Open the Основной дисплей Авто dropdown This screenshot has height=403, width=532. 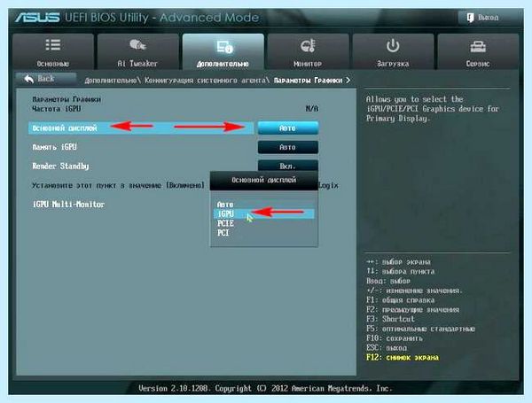tap(287, 128)
